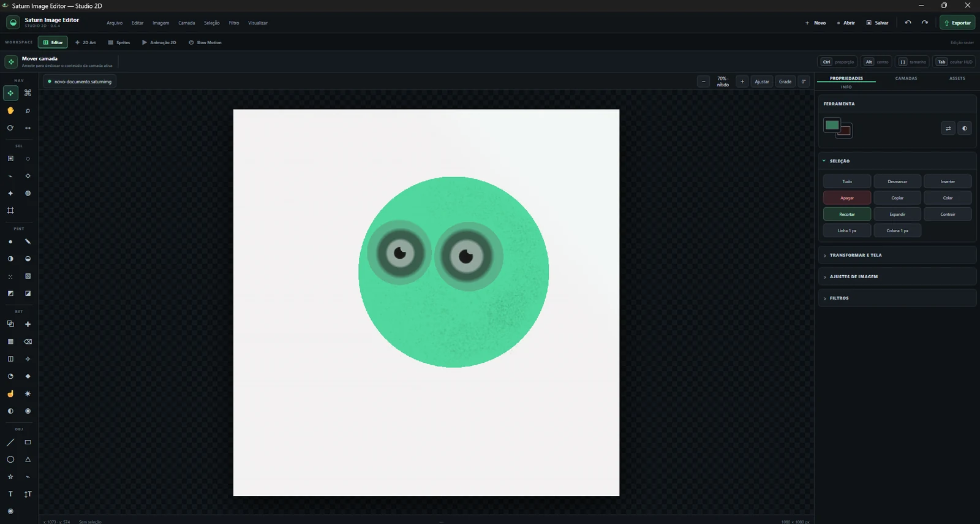This screenshot has height=524, width=980.
Task: Switch to the Slow Motion workspace
Action: coord(205,42)
